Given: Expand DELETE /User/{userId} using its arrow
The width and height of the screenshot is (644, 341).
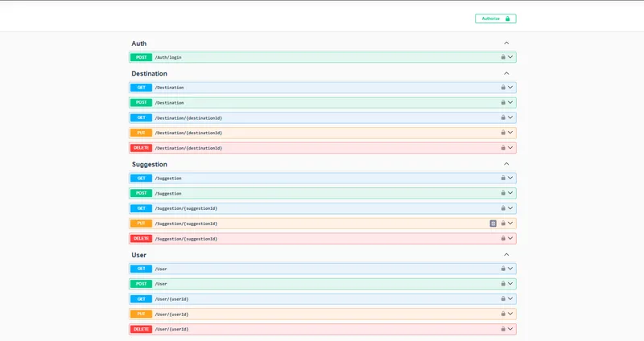Looking at the screenshot, I should (x=510, y=329).
